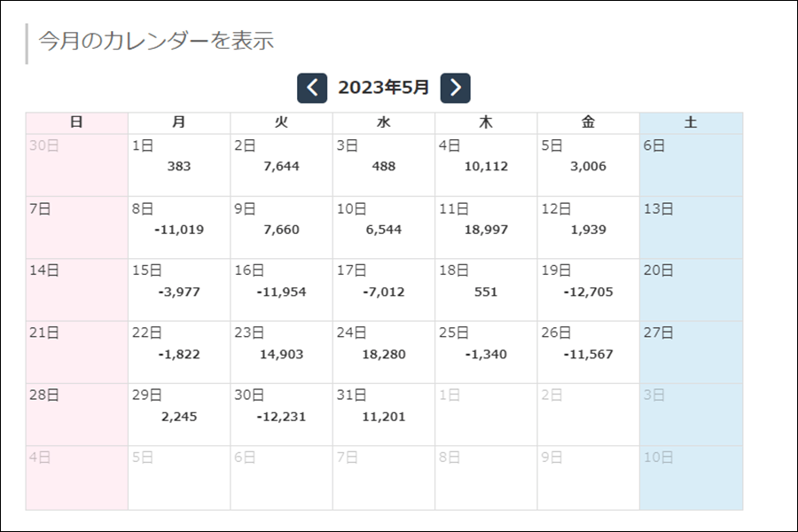The height and width of the screenshot is (532, 798).
Task: Select the 16日 cell showing -11,954
Action: (x=281, y=290)
